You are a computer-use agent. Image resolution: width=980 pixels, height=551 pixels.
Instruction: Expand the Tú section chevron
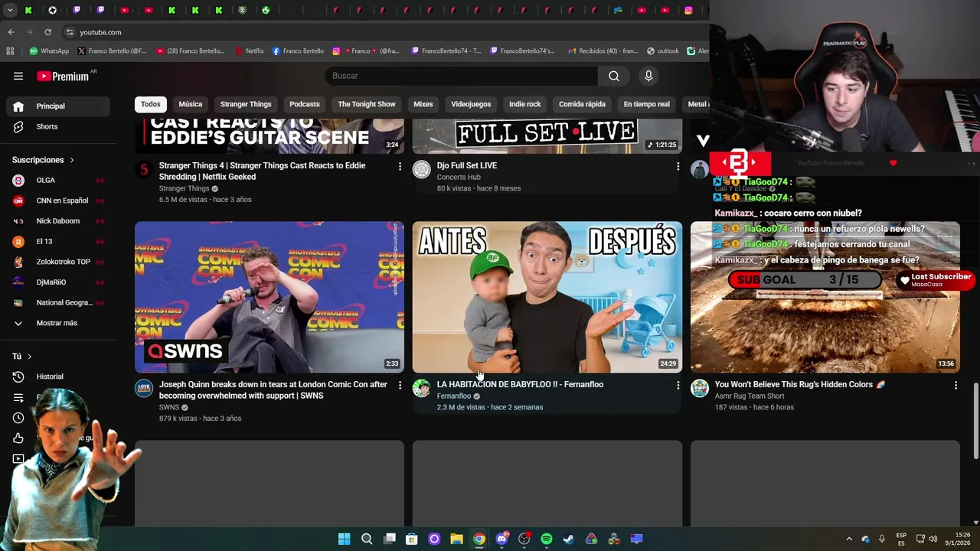coord(30,357)
